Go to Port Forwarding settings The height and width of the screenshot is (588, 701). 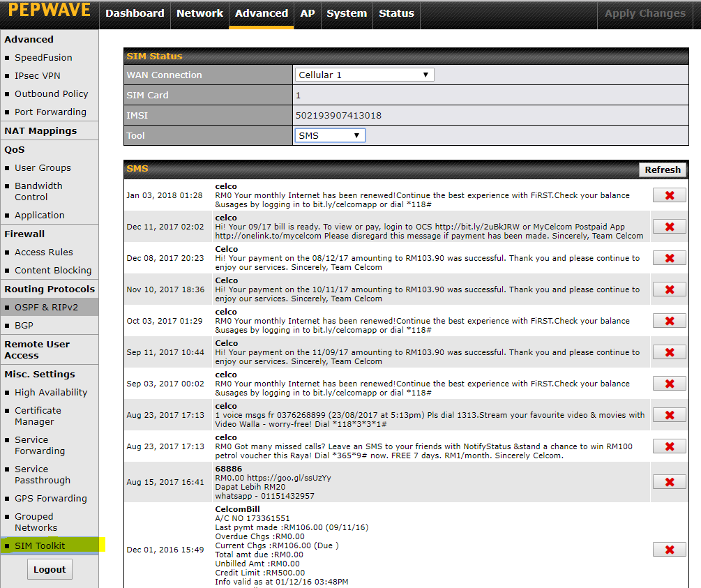(x=50, y=112)
